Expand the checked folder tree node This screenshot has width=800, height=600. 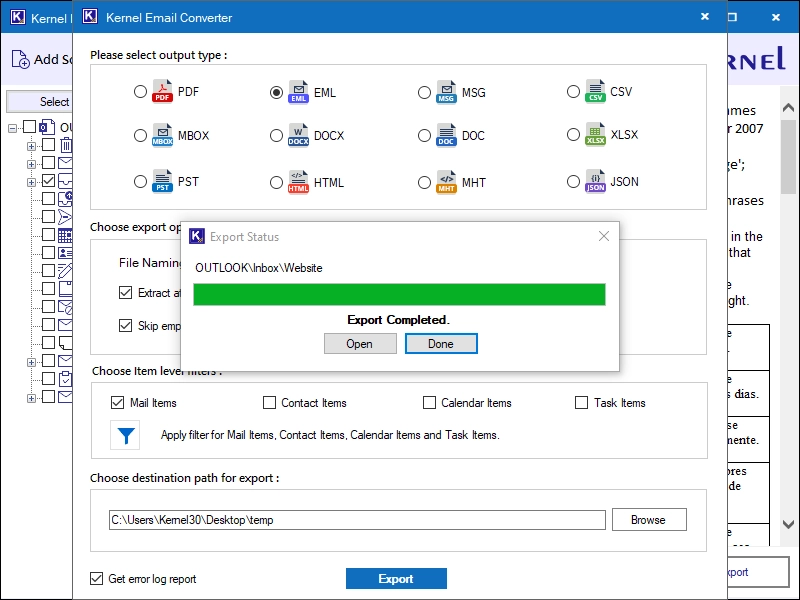coord(31,182)
